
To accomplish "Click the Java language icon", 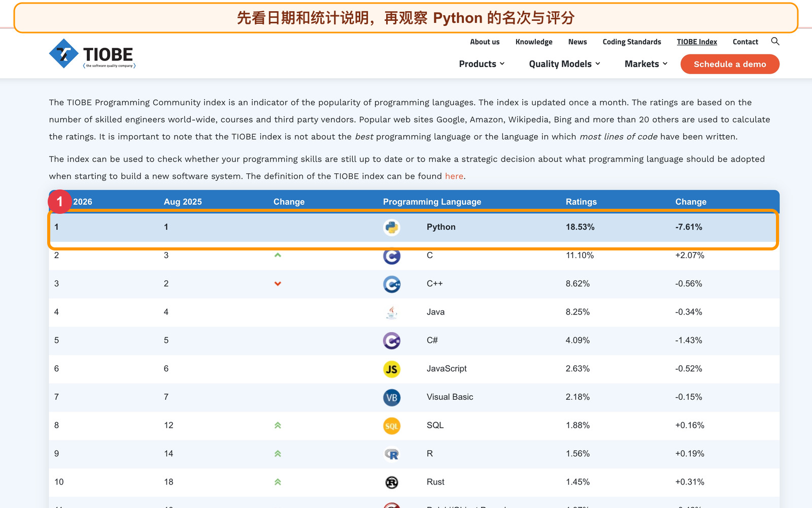I will tap(392, 312).
